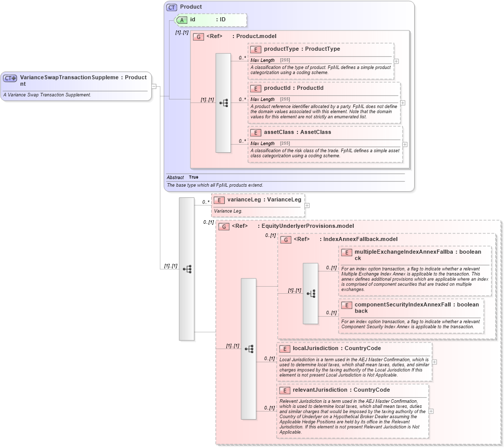Image resolution: width=504 pixels, height=448 pixels.
Task: Click the G icon of IndexAnnexFallback.model
Action: 285,239
